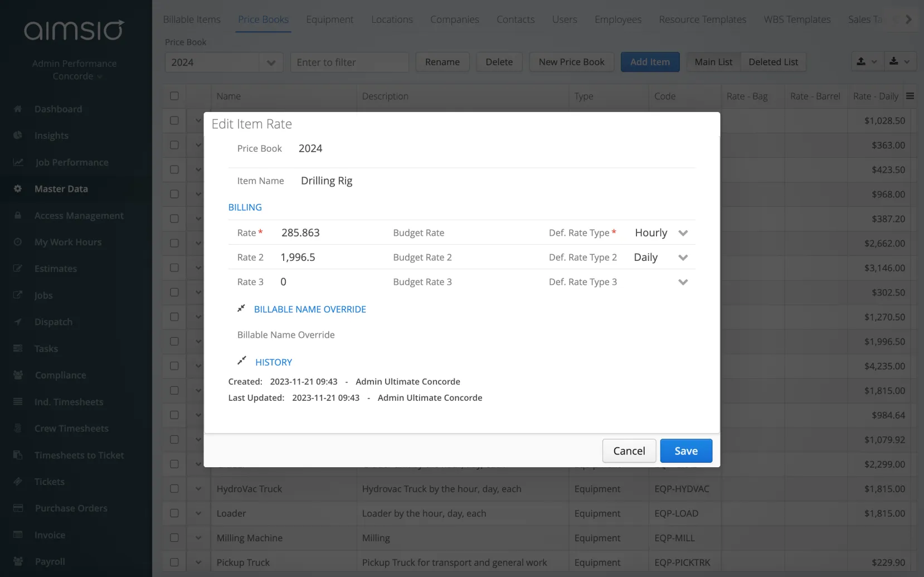
Task: Switch to the WBS Templates tab
Action: 797,20
